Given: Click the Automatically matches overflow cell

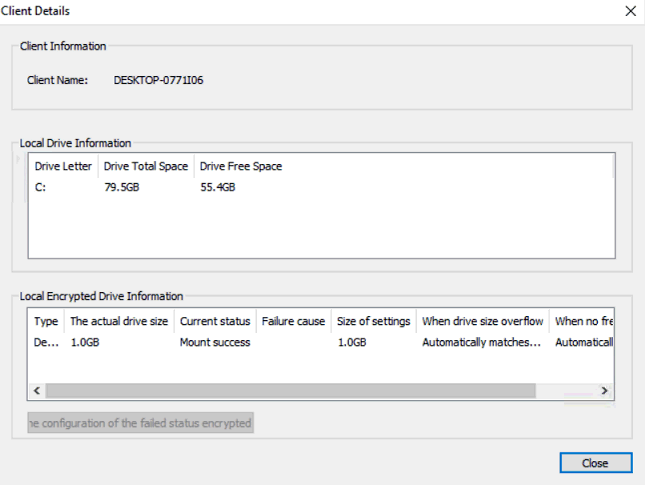Looking at the screenshot, I should point(482,342).
